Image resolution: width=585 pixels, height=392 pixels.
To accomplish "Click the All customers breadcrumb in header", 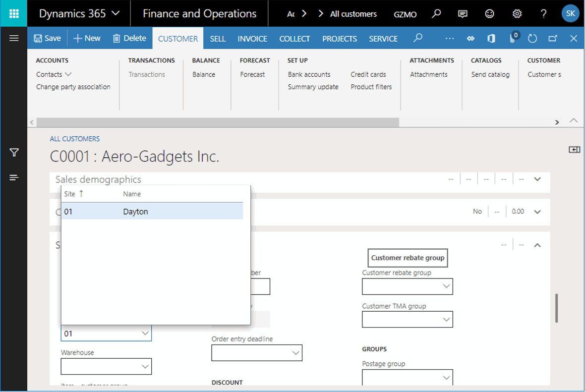I will (x=353, y=14).
